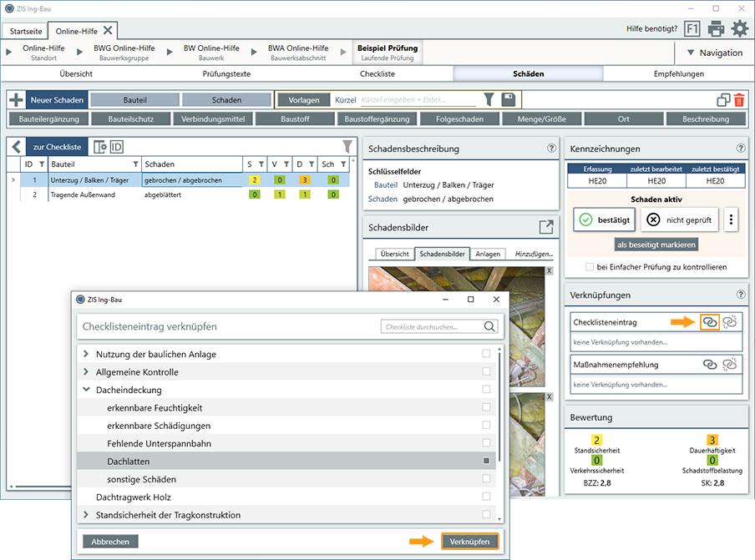This screenshot has width=755, height=560.
Task: Open the Navigation dropdown
Action: [712, 53]
